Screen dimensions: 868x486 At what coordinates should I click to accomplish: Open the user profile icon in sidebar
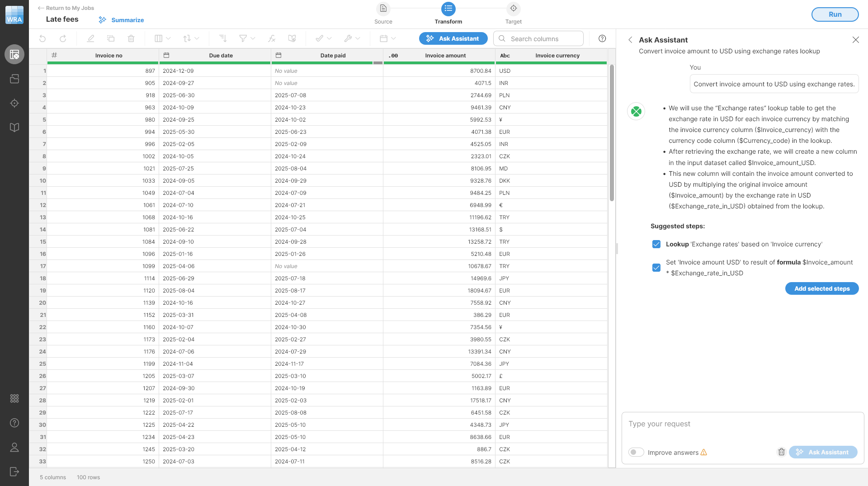[14, 448]
